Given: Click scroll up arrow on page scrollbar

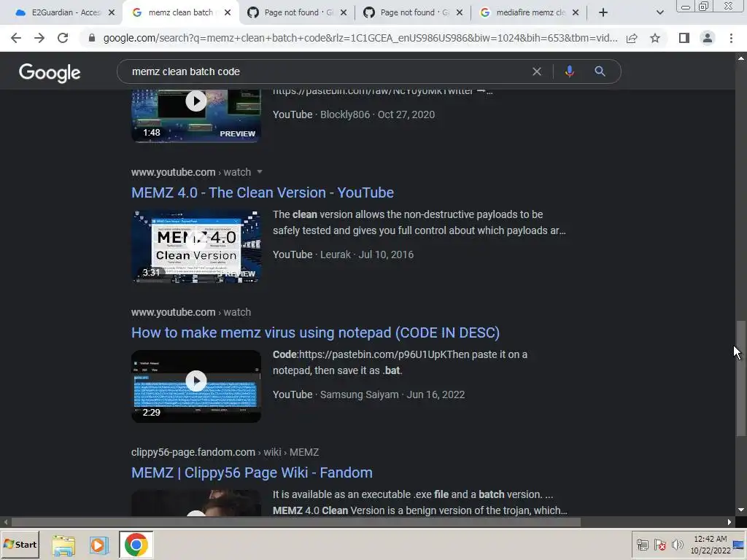Looking at the screenshot, I should pyautogui.click(x=741, y=58).
